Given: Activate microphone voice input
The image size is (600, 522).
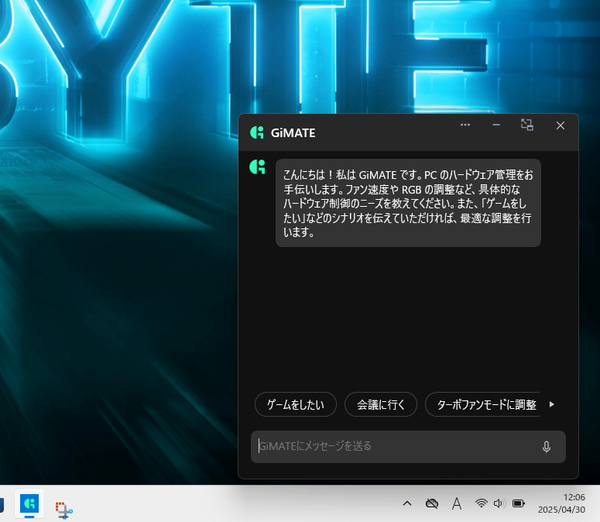Looking at the screenshot, I should (x=546, y=447).
